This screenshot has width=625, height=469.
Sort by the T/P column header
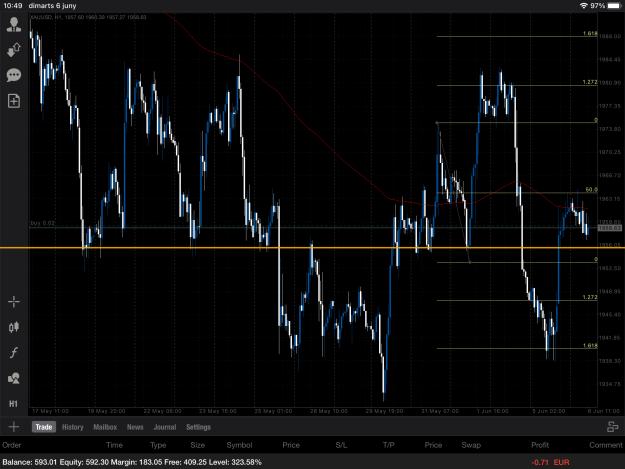389,445
